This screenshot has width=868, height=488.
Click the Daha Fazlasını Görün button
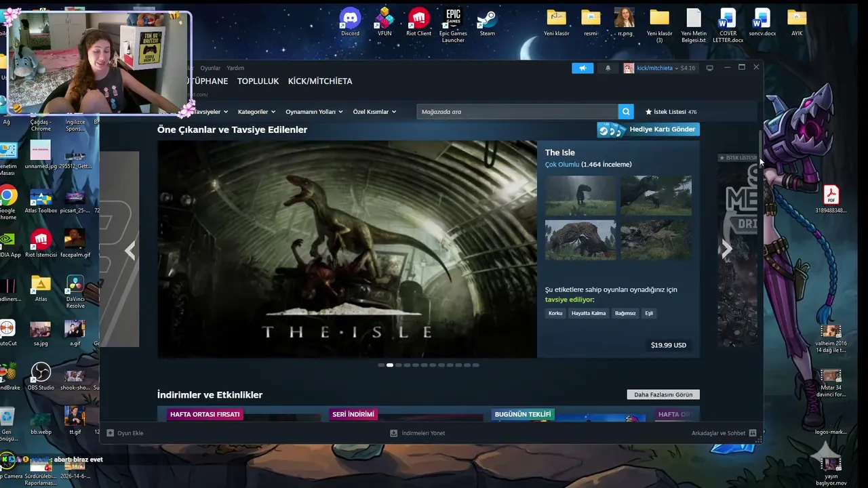(x=663, y=394)
